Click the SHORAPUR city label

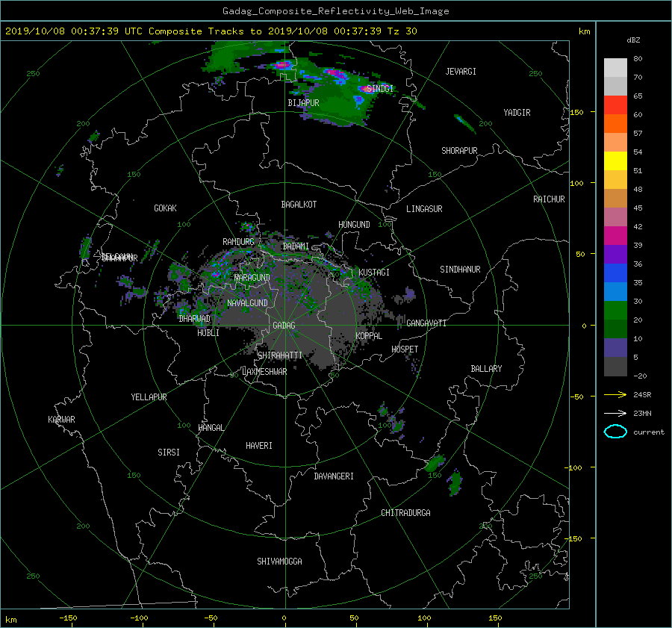tap(459, 151)
